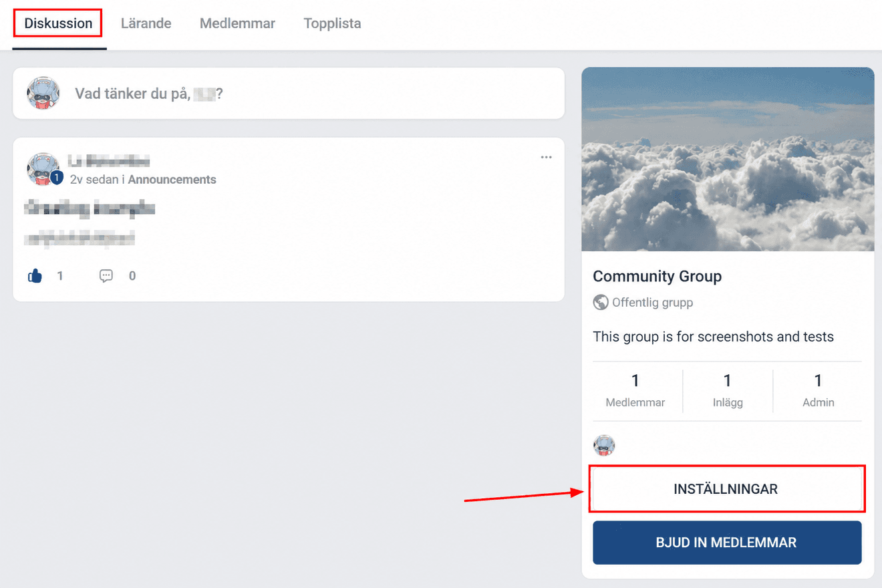Open the INSTÄLLNINGAR button
This screenshot has width=882, height=588.
[726, 489]
